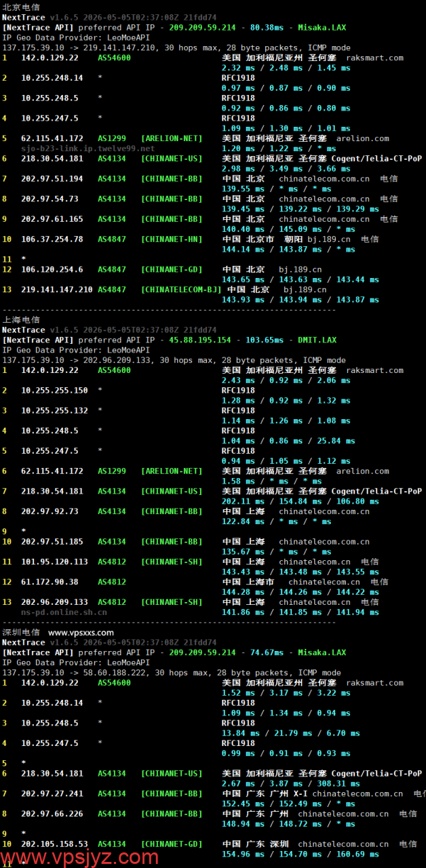Click the 160.69 ms latency value

coord(357,854)
